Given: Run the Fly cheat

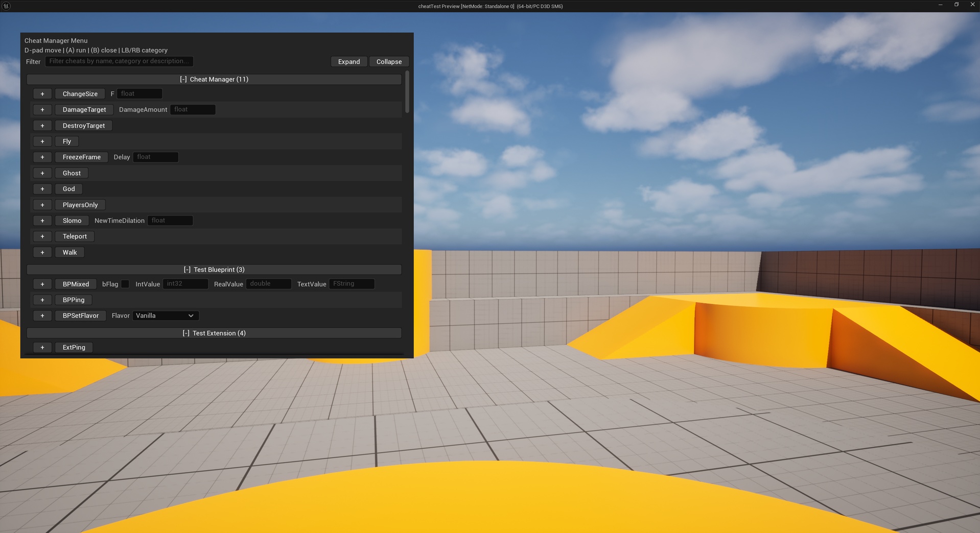Looking at the screenshot, I should coord(67,141).
